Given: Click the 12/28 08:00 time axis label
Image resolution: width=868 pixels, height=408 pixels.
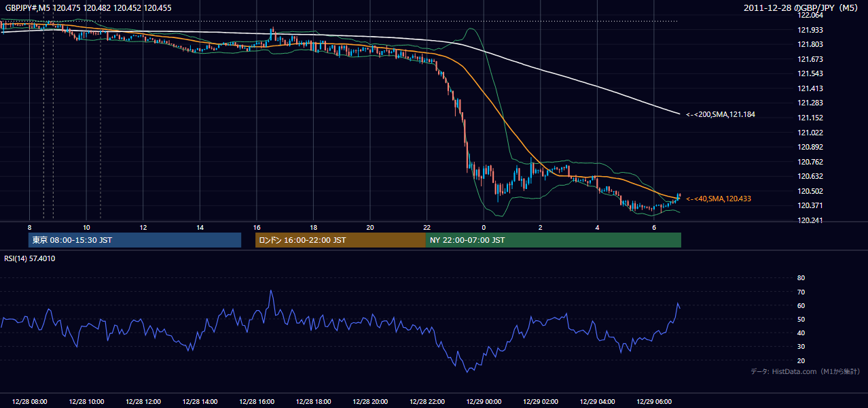Looking at the screenshot, I should point(30,402).
